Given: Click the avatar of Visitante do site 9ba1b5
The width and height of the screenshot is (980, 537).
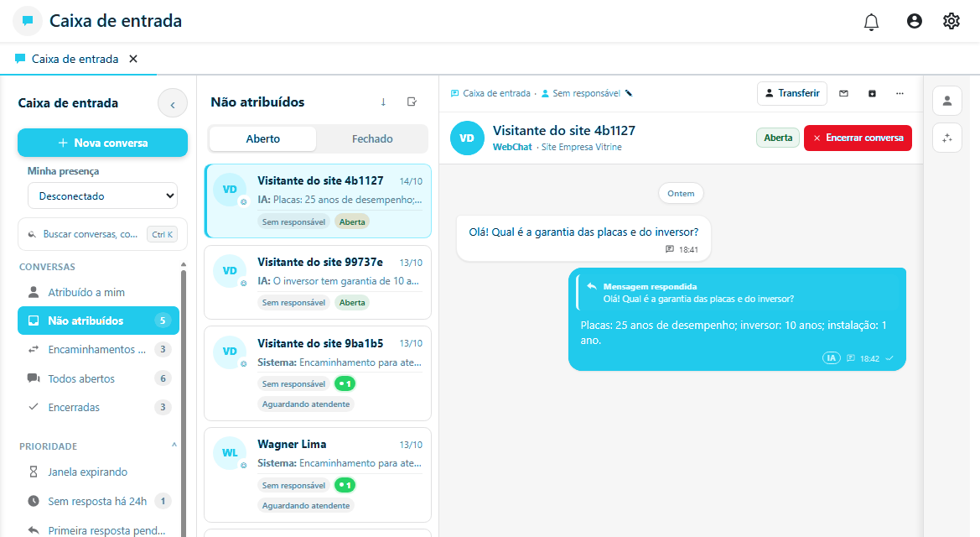Looking at the screenshot, I should pos(230,352).
